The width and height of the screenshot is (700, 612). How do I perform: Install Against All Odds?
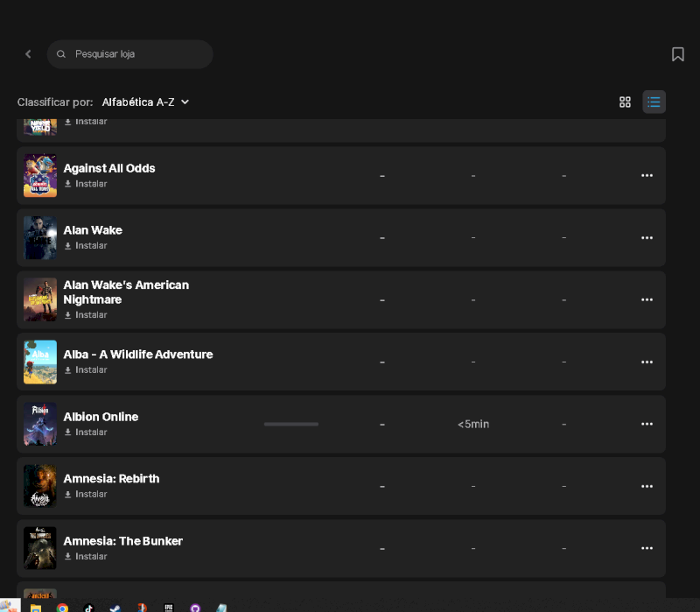tap(86, 184)
